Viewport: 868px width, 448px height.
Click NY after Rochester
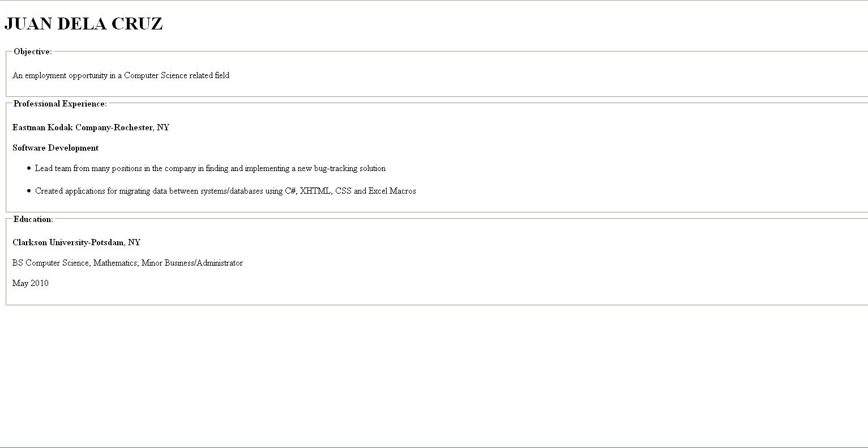tap(163, 127)
